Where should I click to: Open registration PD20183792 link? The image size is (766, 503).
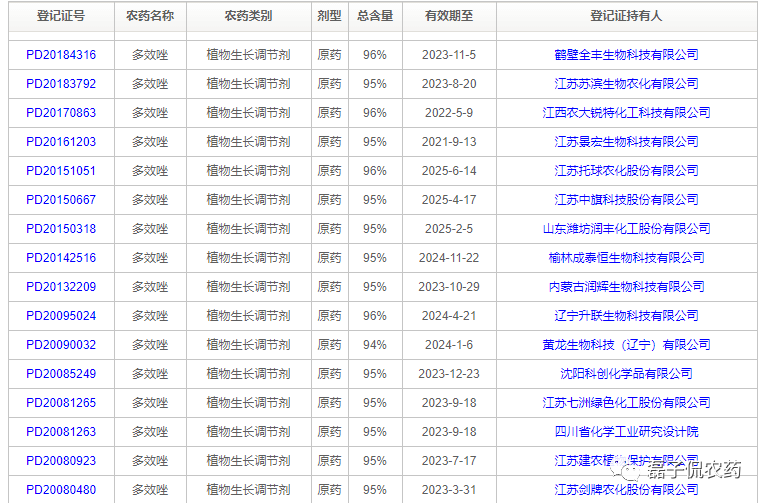61,84
